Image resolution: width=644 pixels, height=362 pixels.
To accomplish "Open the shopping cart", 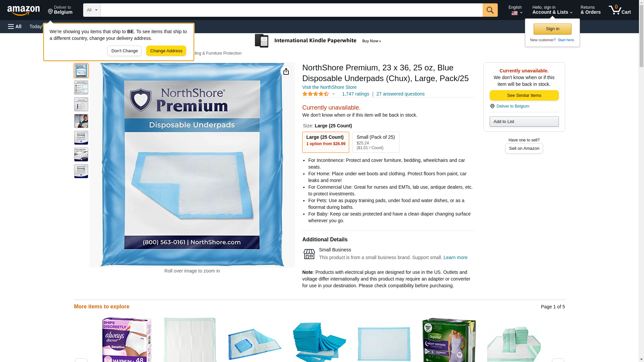I will tap(620, 10).
